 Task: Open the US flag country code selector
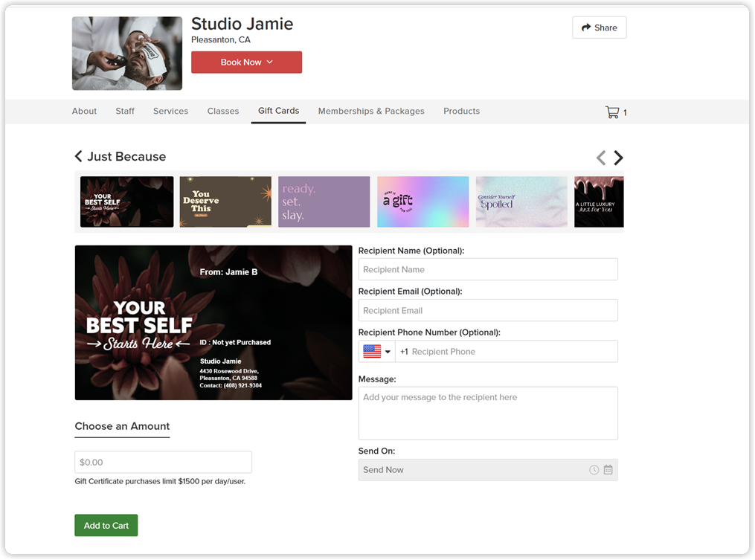pyautogui.click(x=376, y=352)
